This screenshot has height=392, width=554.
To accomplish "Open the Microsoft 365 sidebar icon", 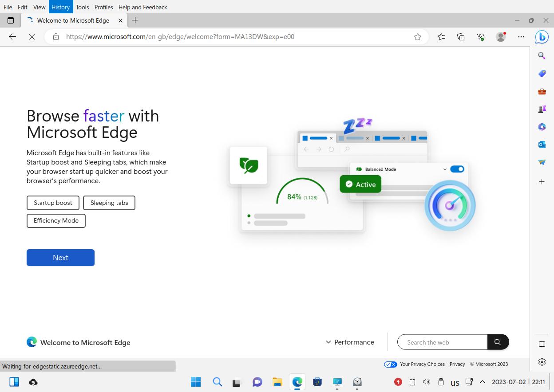I will [542, 127].
